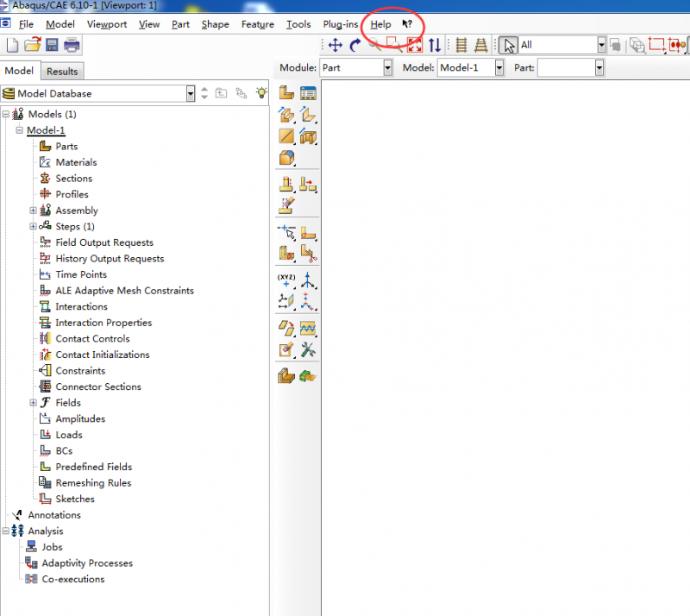Viewport: 690px width, 616px height.
Task: Open the Part Manager
Action: pos(308,93)
